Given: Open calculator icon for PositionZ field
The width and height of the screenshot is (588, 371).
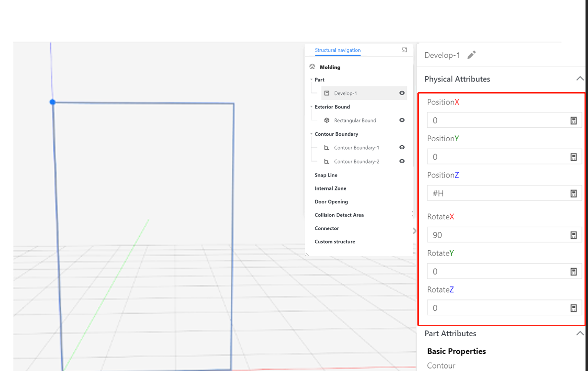Looking at the screenshot, I should pyautogui.click(x=574, y=193).
